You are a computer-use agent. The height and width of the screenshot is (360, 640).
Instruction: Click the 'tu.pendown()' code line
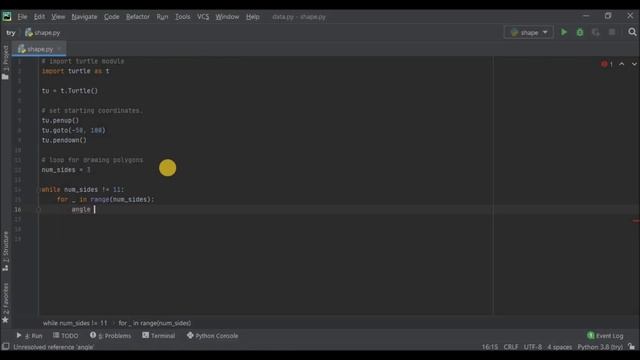(64, 140)
